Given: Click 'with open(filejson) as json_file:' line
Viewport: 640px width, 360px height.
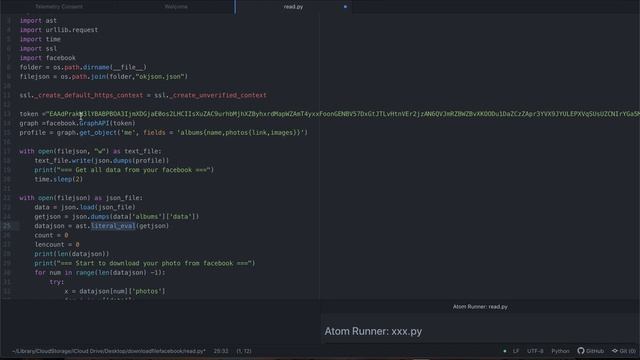Looking at the screenshot, I should tap(81, 198).
